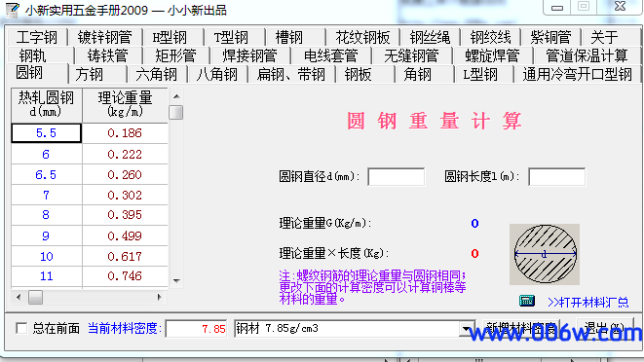The width and height of the screenshot is (644, 362).
Task: Select the diameter cell 8
Action: coord(46,215)
